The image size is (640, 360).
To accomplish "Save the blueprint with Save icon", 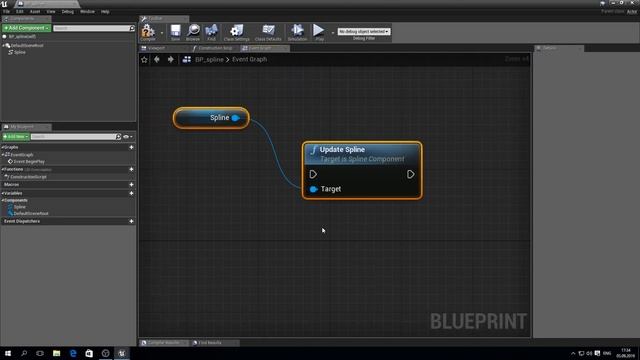I will pyautogui.click(x=176, y=32).
